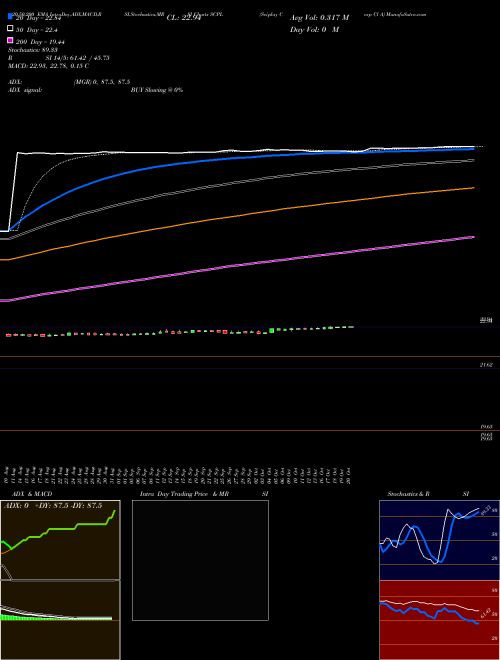Open the empty Intra Day Trading Price panel
This screenshot has height=660, width=500.
click(x=200, y=560)
